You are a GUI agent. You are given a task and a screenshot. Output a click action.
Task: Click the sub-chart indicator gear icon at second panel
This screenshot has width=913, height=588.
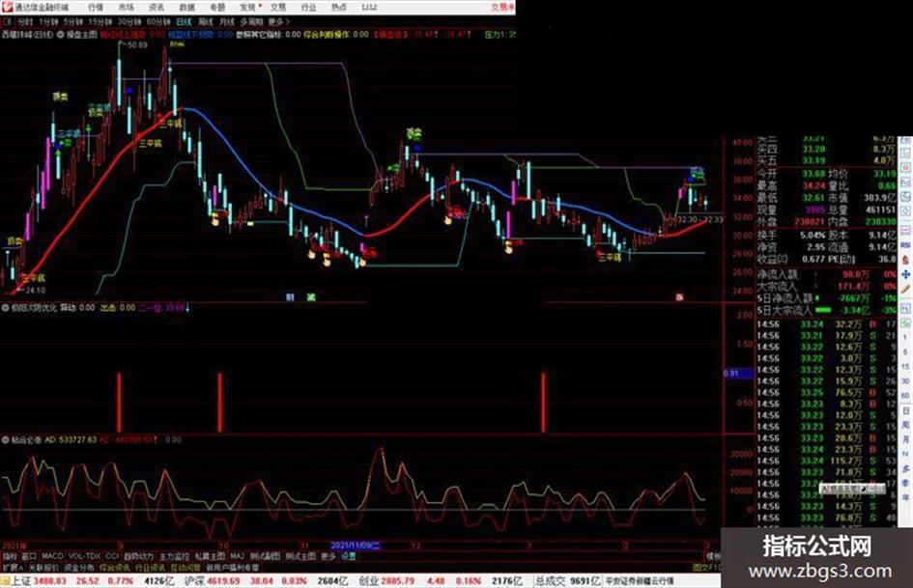(x=5, y=307)
